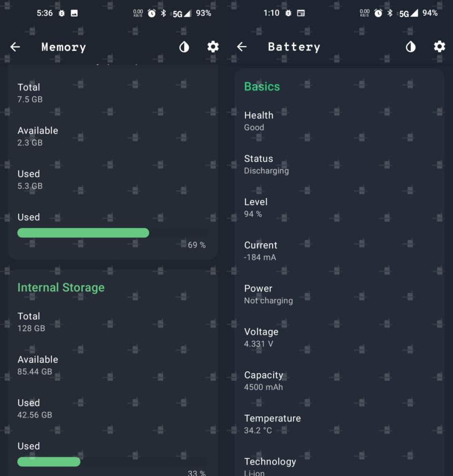Tap the image notification icon beside 5:36
This screenshot has width=453, height=476.
click(74, 13)
